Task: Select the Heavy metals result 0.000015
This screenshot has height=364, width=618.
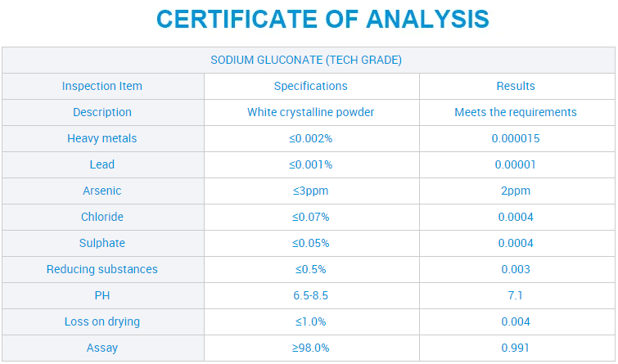Action: (x=516, y=138)
